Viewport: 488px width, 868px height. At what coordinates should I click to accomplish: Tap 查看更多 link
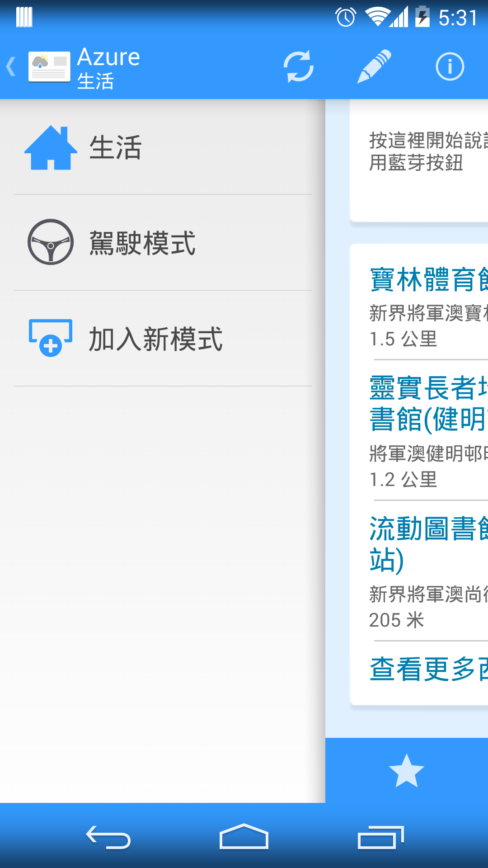coord(428,669)
